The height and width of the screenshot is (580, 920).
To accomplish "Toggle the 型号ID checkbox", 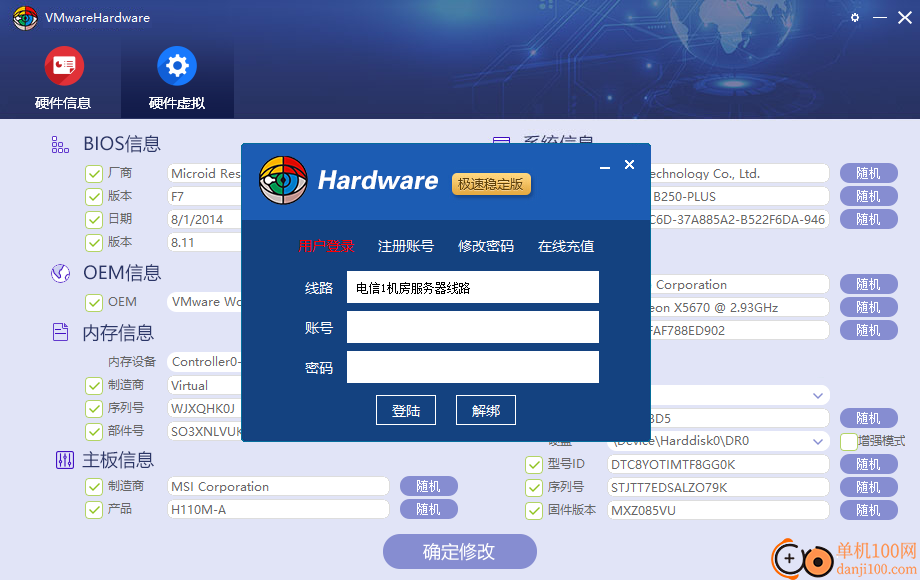I will coord(534,465).
